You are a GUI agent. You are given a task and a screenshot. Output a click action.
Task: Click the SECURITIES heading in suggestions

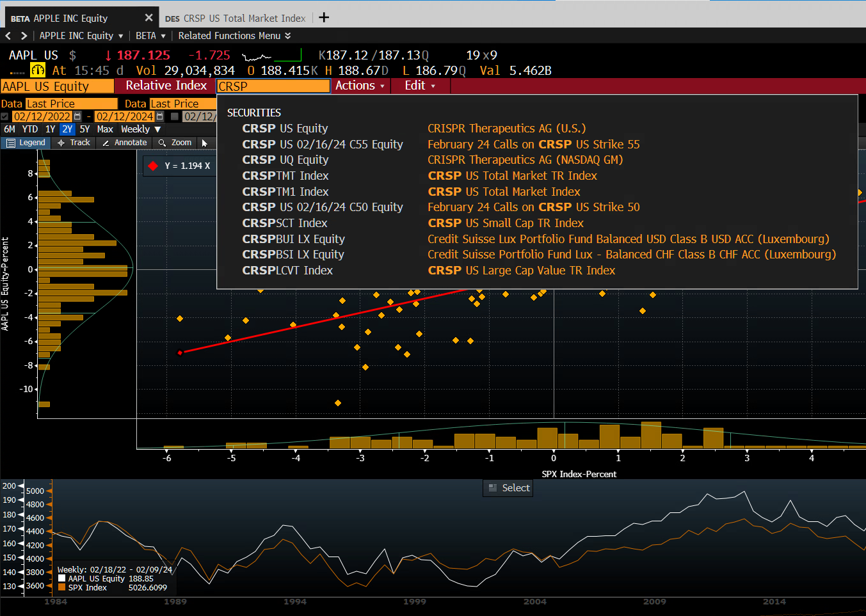(254, 113)
